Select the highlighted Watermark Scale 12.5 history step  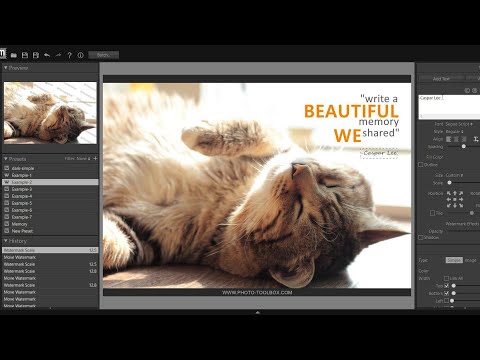point(50,250)
